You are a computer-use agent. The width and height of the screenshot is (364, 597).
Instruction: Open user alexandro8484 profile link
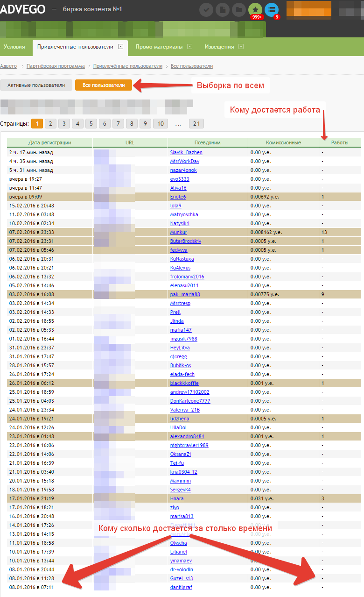pos(187,436)
